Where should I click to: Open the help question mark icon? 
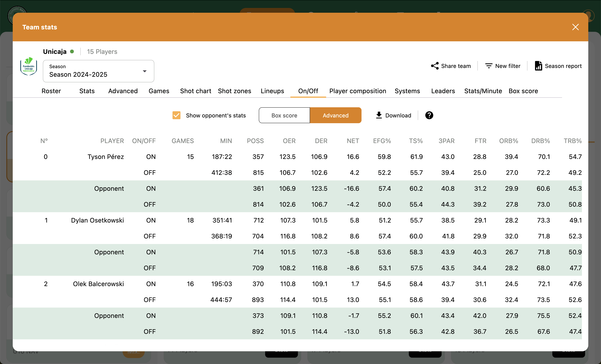tap(429, 115)
